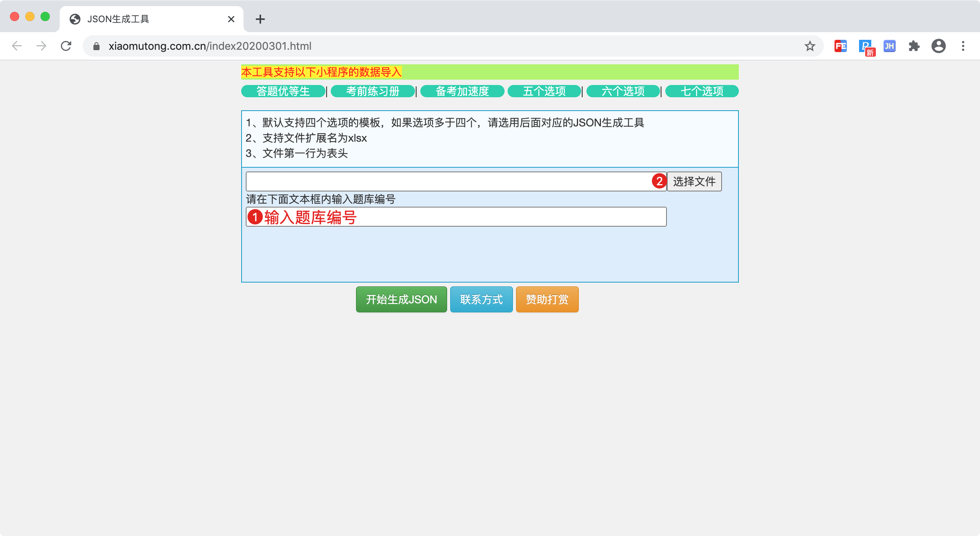Open the red FE extension icon
The height and width of the screenshot is (536, 980).
(840, 46)
